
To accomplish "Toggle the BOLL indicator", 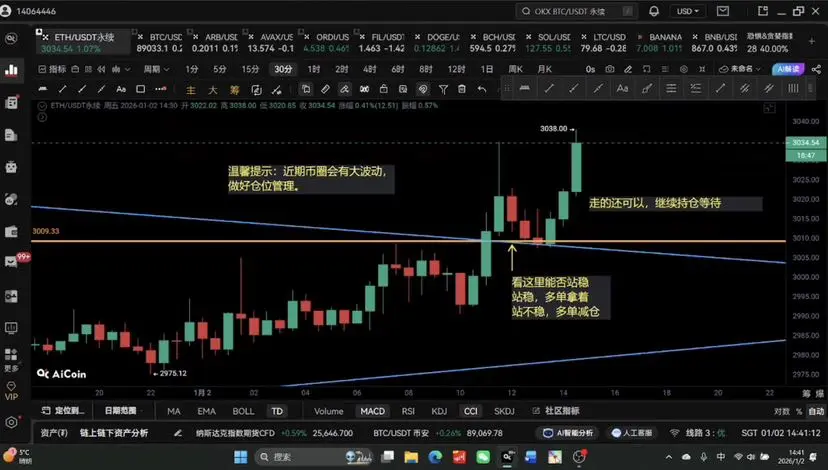I will (x=243, y=411).
